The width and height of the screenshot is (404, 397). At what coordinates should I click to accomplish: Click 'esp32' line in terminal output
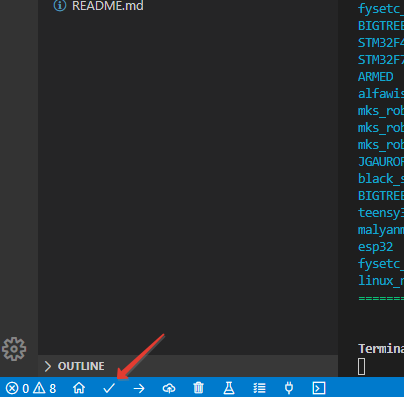(375, 247)
